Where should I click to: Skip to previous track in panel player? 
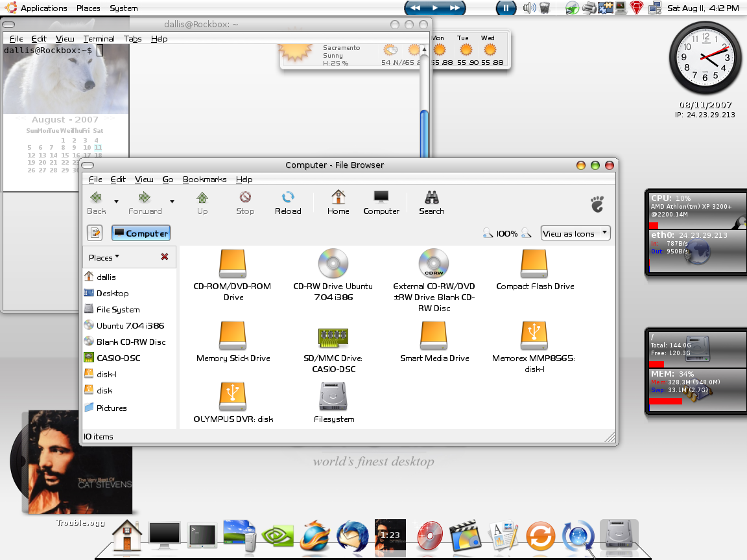coord(416,8)
